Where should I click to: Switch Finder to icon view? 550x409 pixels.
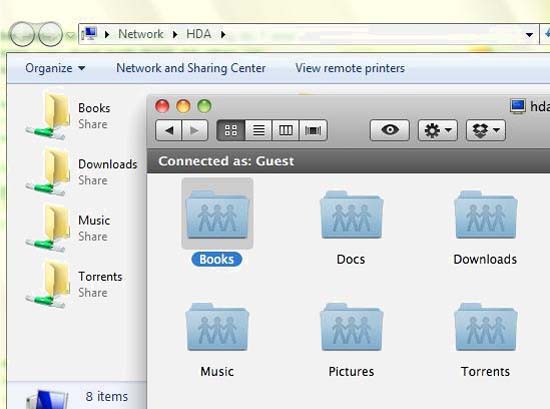click(231, 130)
